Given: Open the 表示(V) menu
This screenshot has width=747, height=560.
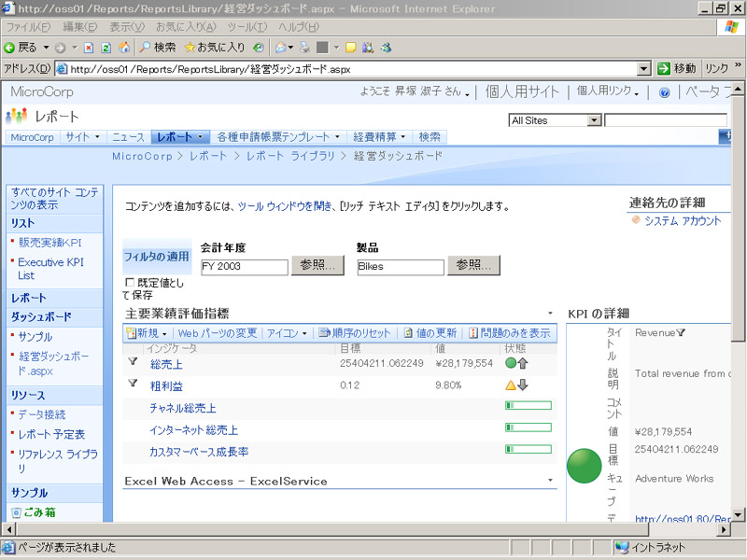Looking at the screenshot, I should [x=127, y=27].
